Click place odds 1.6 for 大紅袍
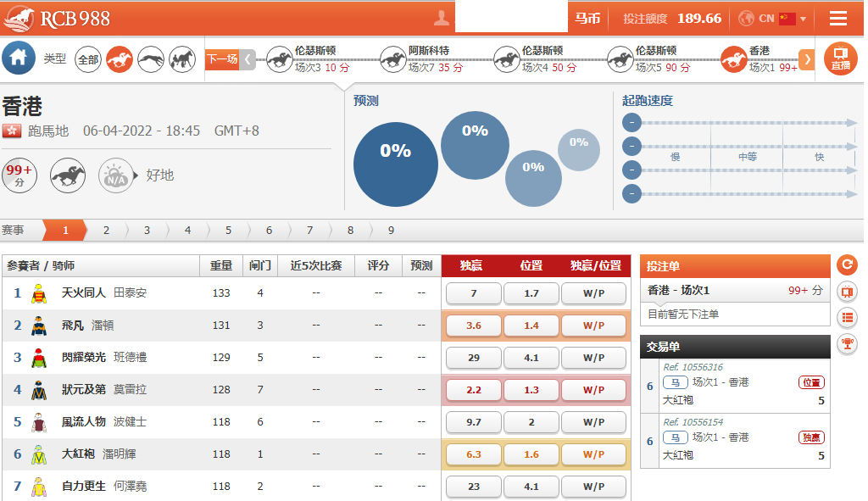 tap(531, 454)
